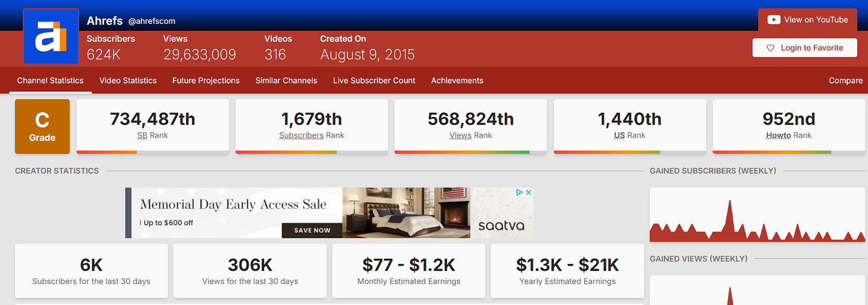Click the GAINED VIEWS (WEEKLY) heading

[698, 258]
